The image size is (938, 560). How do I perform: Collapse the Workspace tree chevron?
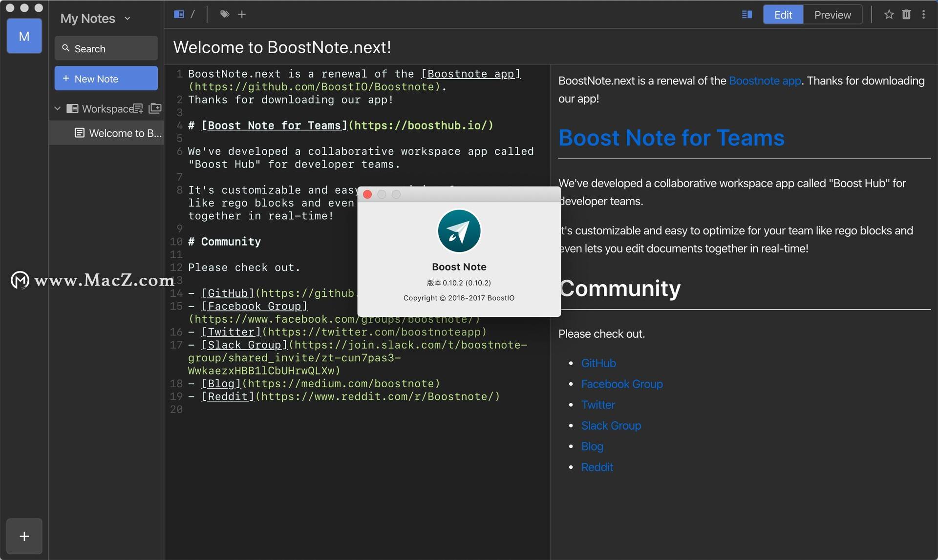57,108
